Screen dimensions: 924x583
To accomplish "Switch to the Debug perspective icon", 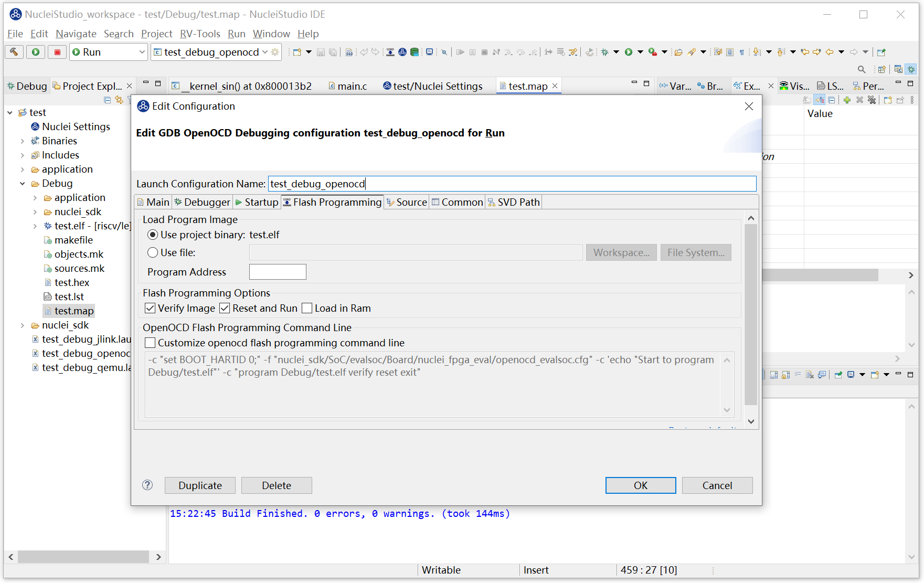I will [x=911, y=69].
